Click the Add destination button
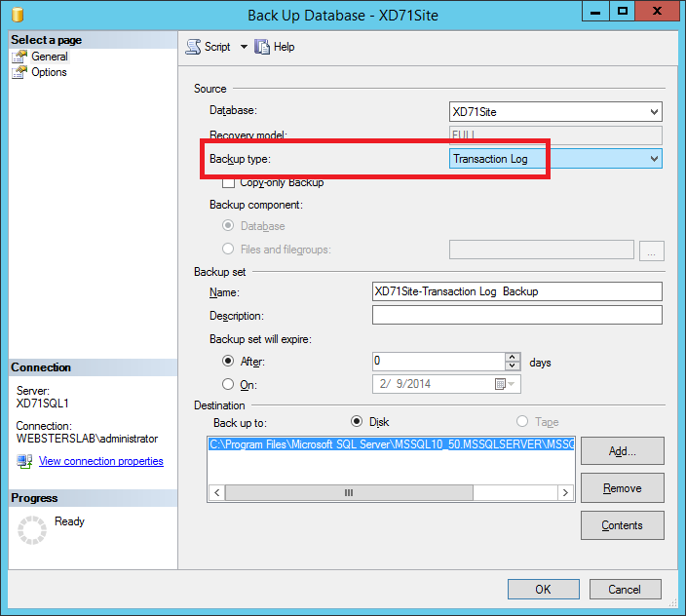The image size is (686, 616). tap(622, 451)
